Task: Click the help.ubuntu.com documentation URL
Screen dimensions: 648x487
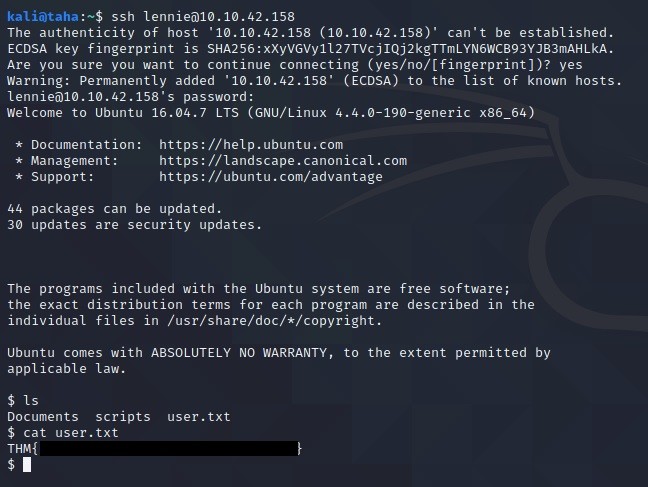Action: (x=251, y=145)
